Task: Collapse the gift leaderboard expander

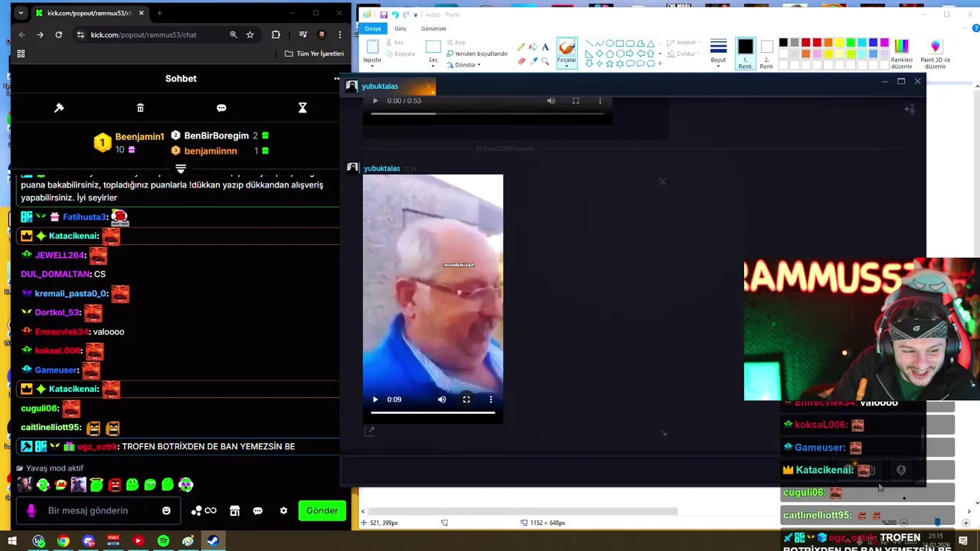Action: click(x=181, y=168)
